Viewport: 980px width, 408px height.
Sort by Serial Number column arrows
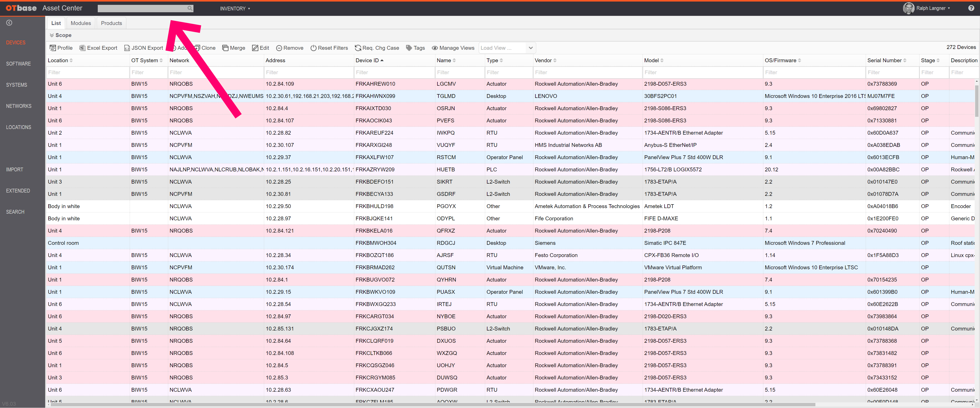tap(905, 60)
